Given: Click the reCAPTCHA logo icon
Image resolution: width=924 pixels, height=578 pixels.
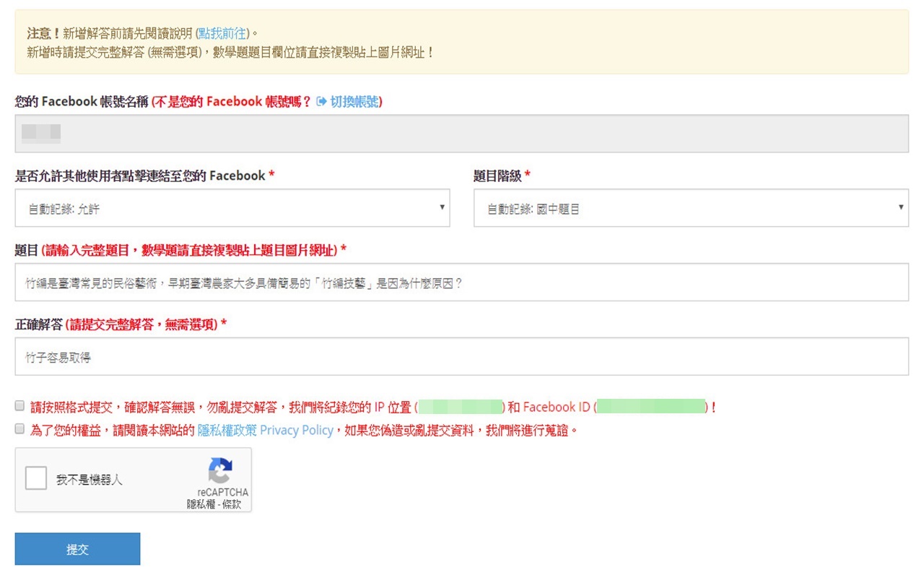Looking at the screenshot, I should coord(220,470).
